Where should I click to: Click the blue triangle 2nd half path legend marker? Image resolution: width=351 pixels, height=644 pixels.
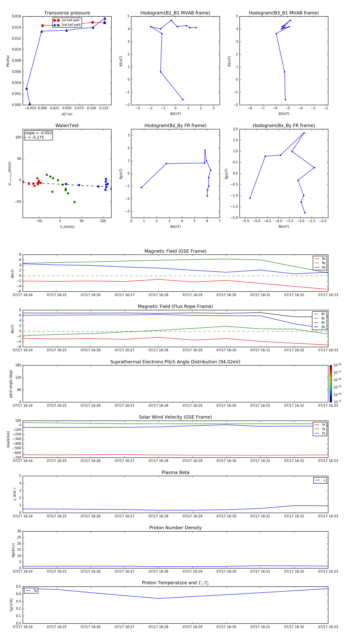[x=56, y=25]
